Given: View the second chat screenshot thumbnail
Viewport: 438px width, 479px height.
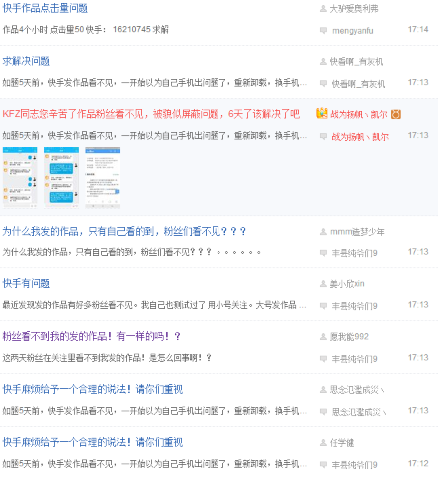Looking at the screenshot, I should [x=61, y=178].
